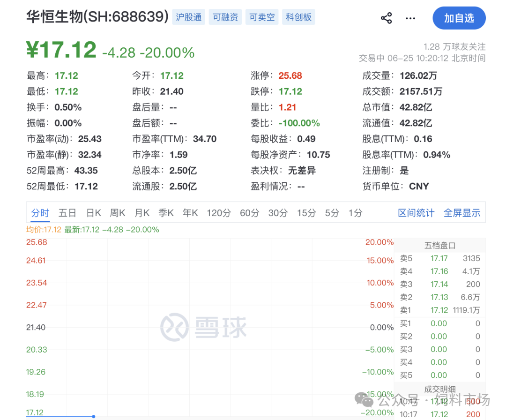Click the 卖3 row at 17.14
Viewport: 506px width, 420px height.
(x=440, y=284)
